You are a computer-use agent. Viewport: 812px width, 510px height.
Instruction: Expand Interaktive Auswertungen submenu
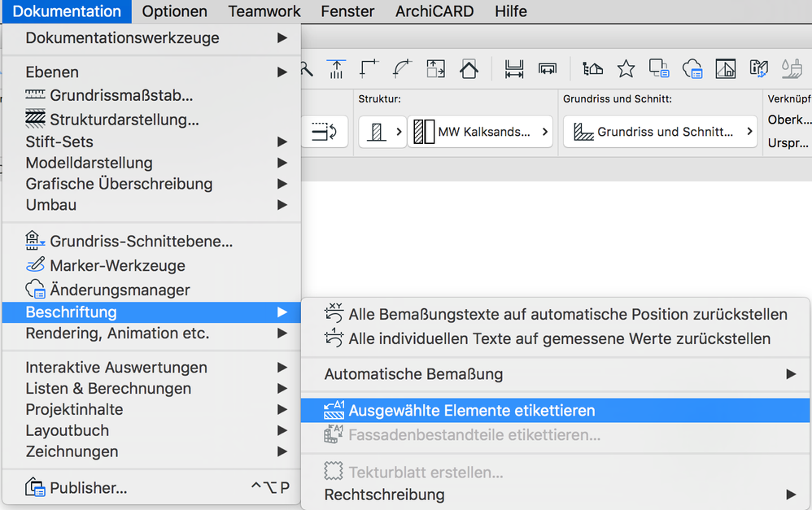151,368
